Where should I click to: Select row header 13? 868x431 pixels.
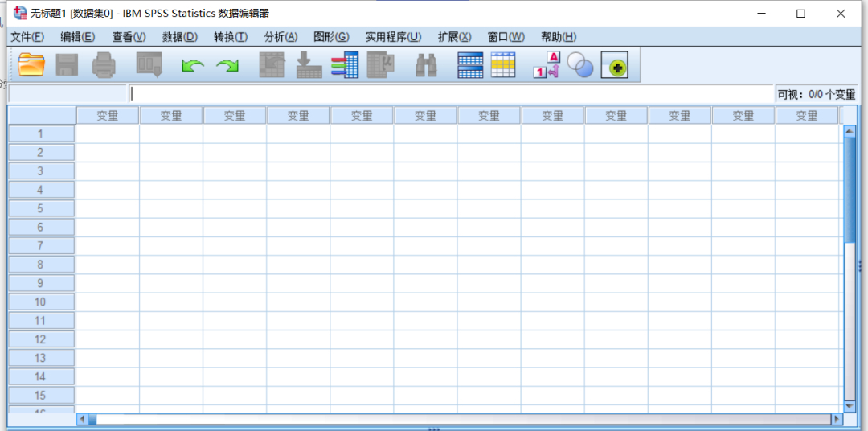(x=40, y=358)
